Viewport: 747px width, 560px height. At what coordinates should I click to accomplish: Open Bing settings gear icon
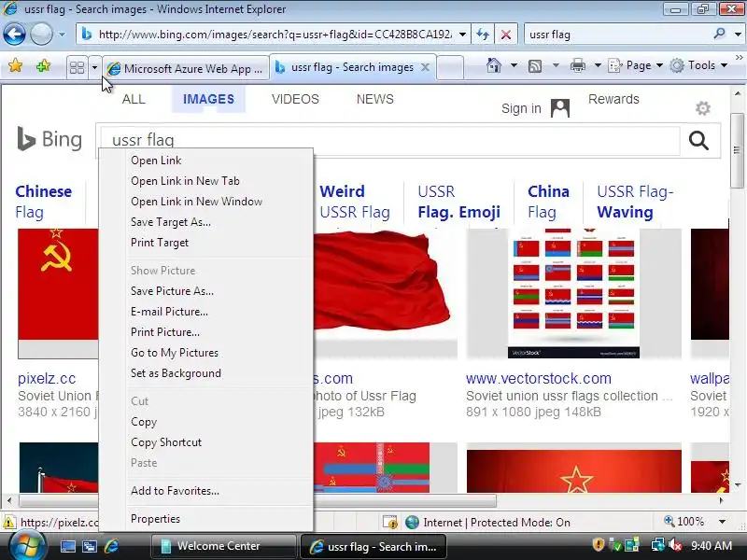[x=703, y=108]
